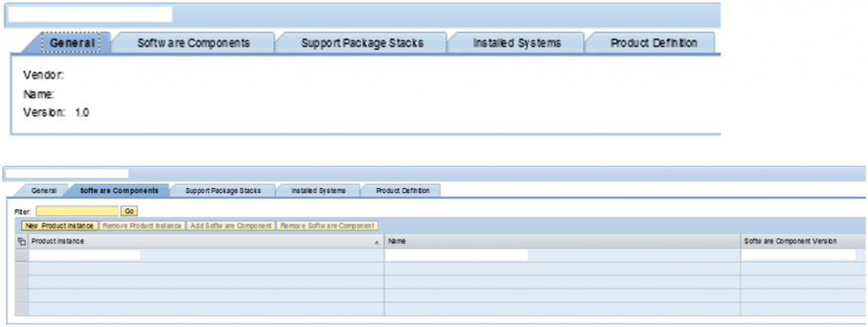
Task: Click the Vendor: label text
Action: point(44,75)
